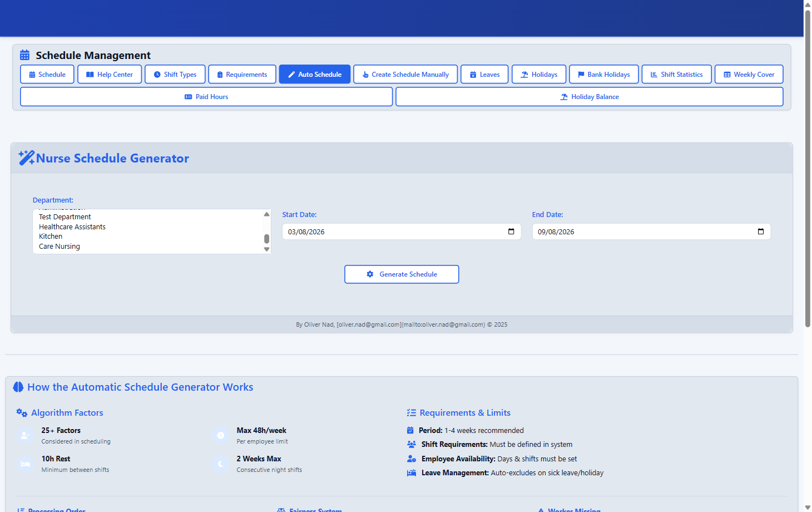This screenshot has height=512, width=812.
Task: Click the table icon on Weekly Cover
Action: 727,75
